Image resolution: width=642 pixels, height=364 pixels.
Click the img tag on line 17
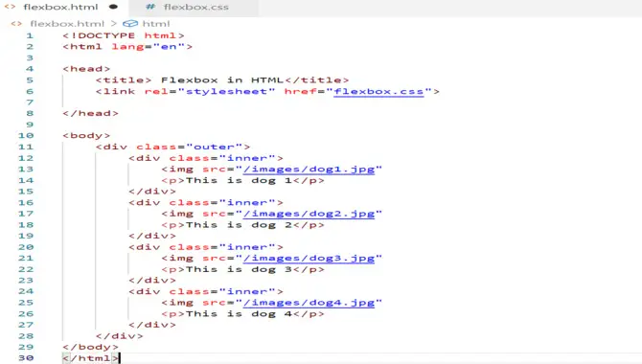(271, 214)
